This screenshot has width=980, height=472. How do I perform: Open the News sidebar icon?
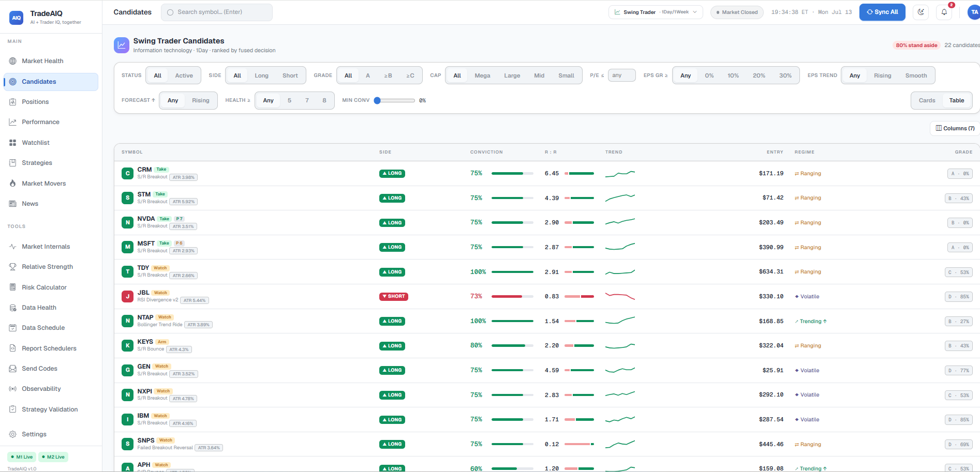12,204
